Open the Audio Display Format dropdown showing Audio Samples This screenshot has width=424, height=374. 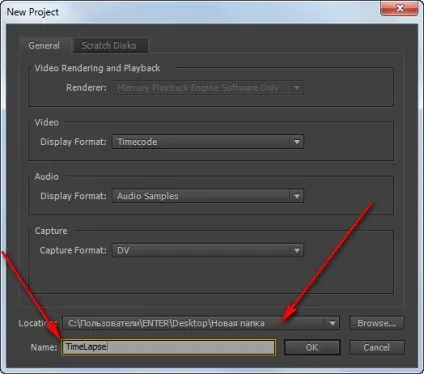click(208, 196)
